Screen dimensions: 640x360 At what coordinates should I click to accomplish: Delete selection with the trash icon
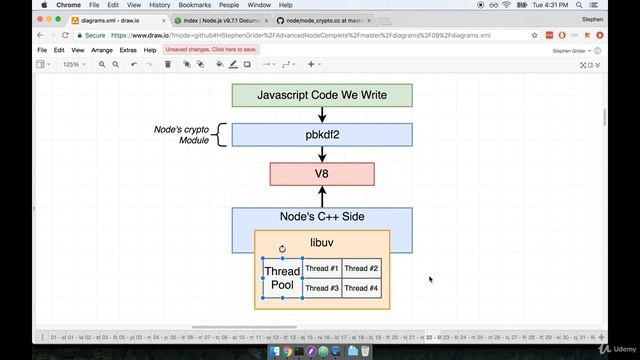pyautogui.click(x=168, y=64)
